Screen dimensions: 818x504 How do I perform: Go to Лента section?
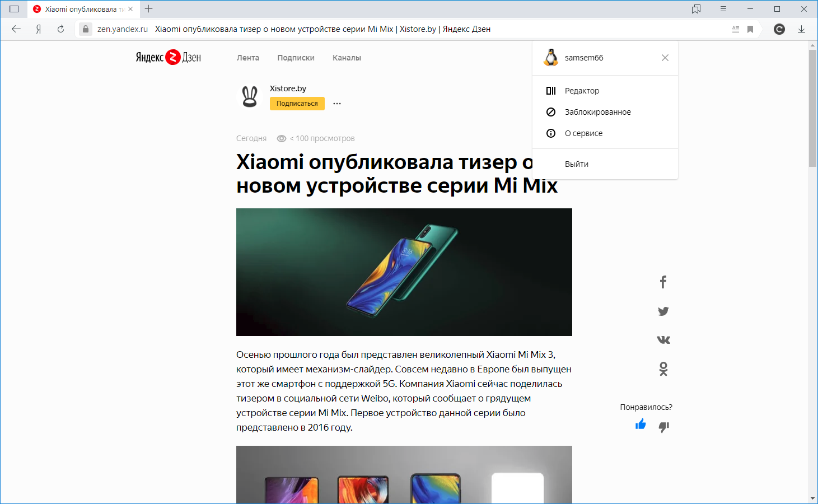248,58
